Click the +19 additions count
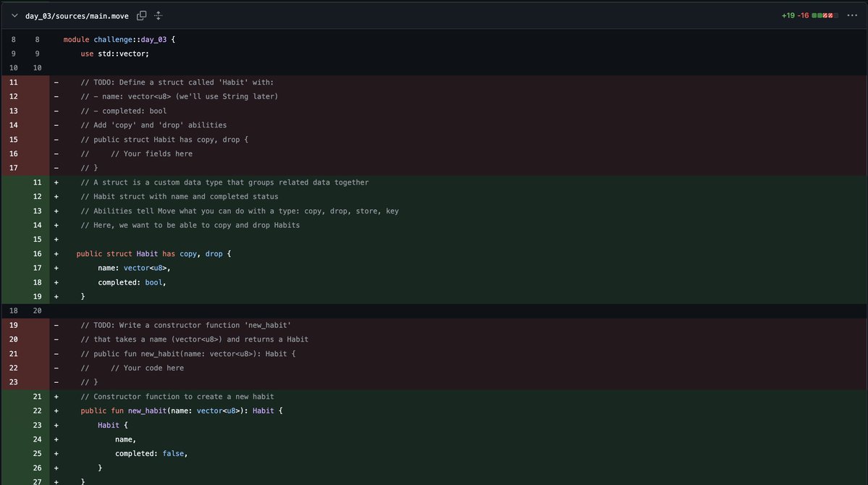868x485 pixels. click(x=788, y=15)
